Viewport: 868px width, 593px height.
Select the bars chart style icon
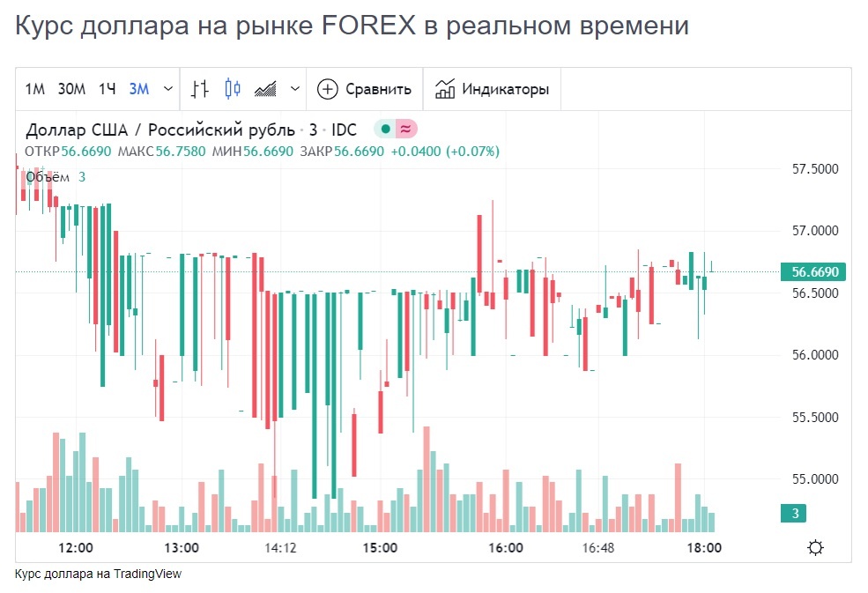[200, 88]
